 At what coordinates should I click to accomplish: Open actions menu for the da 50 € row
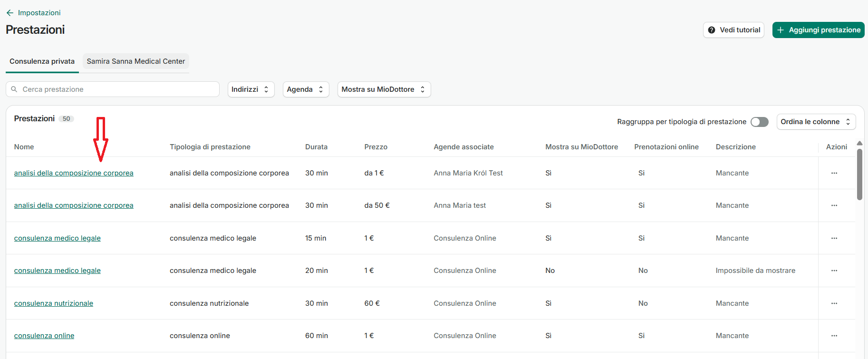tap(834, 205)
